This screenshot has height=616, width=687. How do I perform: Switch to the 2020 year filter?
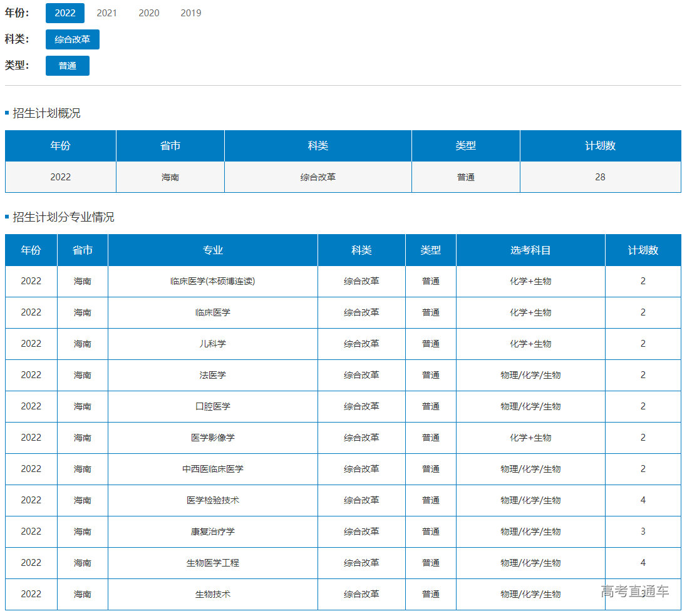pos(149,13)
